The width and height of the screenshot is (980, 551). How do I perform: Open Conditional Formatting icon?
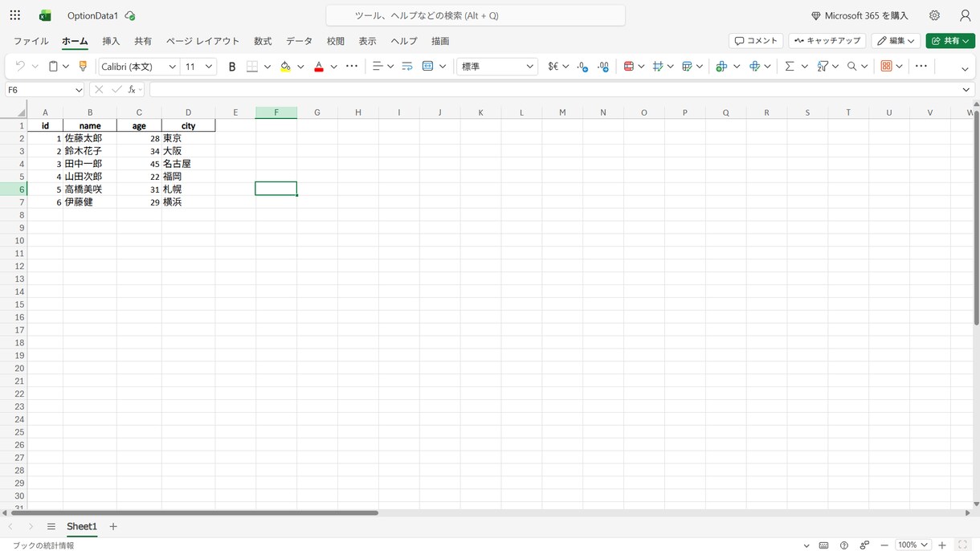pyautogui.click(x=629, y=67)
